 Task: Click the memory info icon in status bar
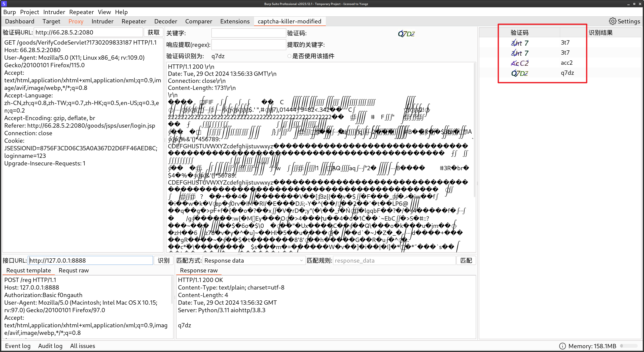(x=562, y=346)
